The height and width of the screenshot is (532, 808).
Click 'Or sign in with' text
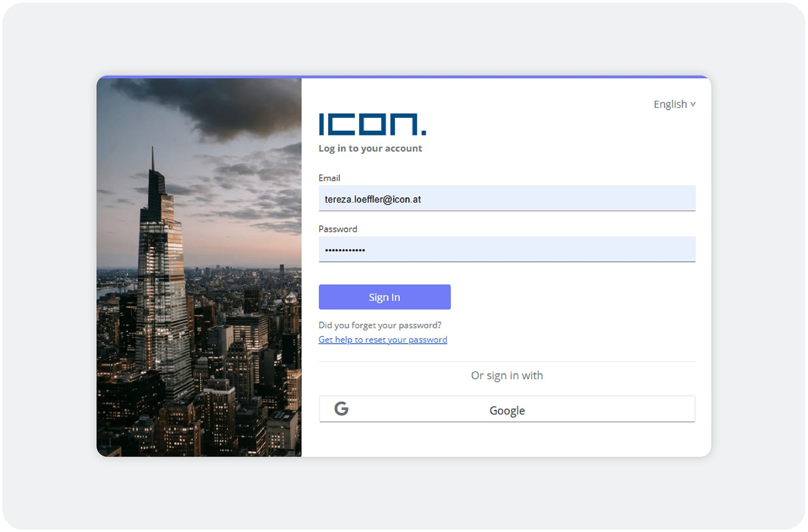coord(507,375)
